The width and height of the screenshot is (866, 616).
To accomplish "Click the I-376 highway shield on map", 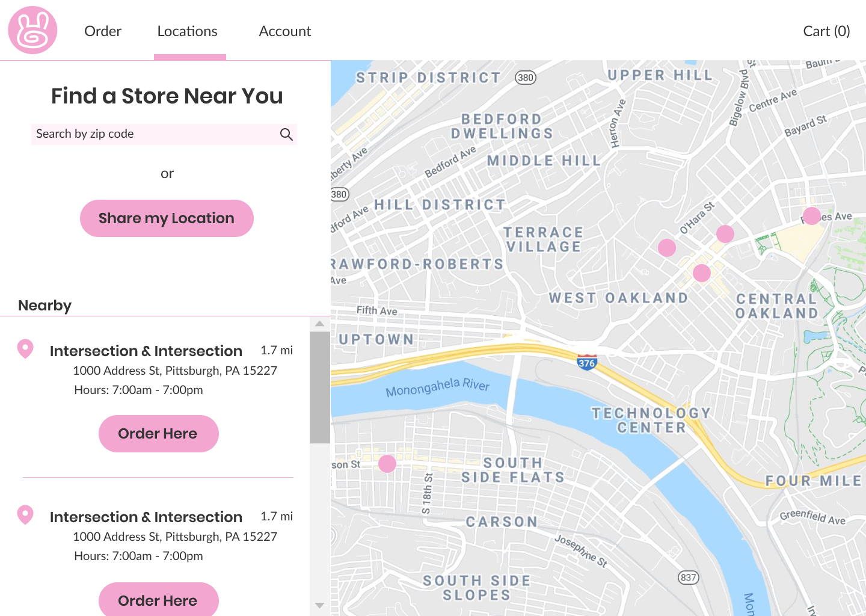I will click(586, 362).
